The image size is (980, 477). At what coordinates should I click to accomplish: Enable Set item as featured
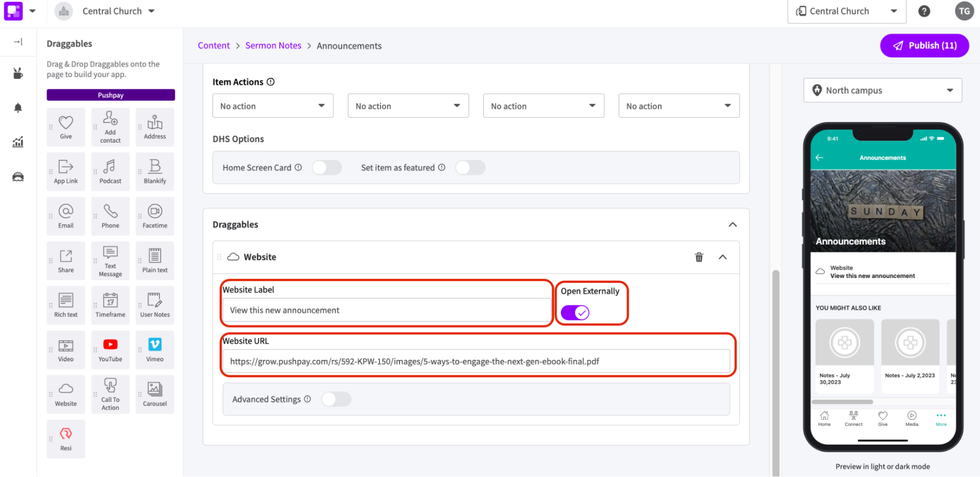[470, 167]
